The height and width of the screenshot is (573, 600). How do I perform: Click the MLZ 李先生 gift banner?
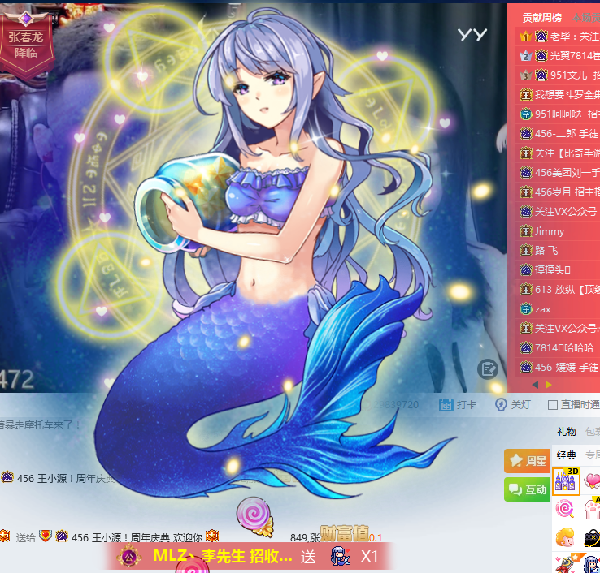tap(248, 556)
